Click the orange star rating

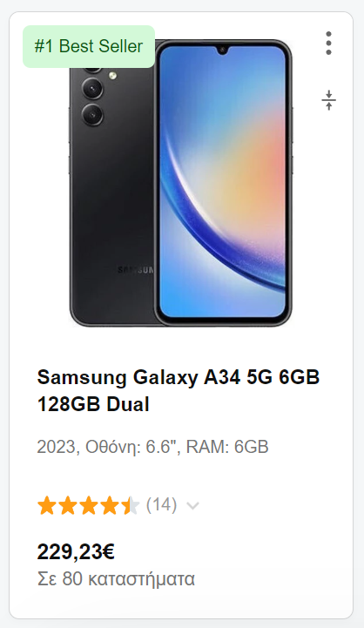pos(88,505)
